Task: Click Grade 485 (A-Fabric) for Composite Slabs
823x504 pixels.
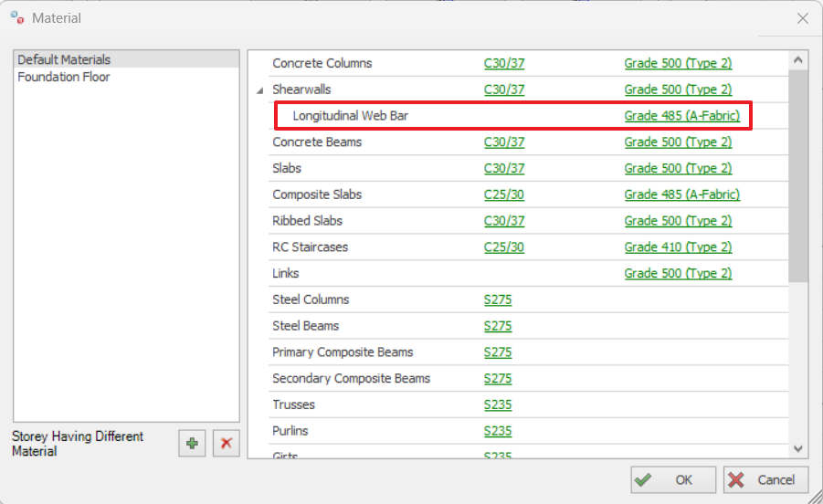Action: pos(681,194)
